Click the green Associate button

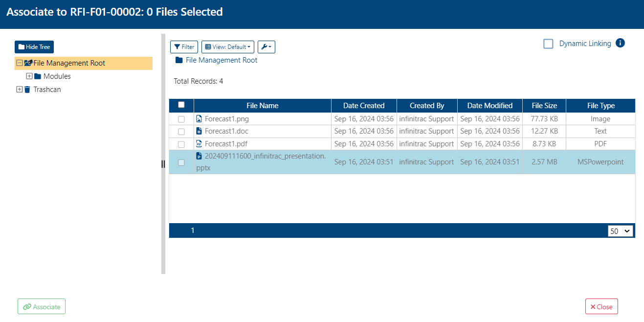pos(42,307)
